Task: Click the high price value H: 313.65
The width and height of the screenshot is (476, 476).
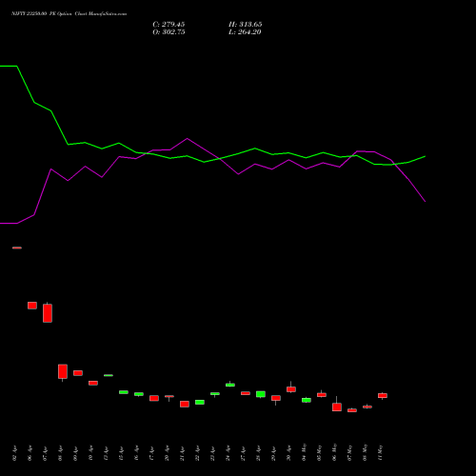Action: click(x=245, y=25)
